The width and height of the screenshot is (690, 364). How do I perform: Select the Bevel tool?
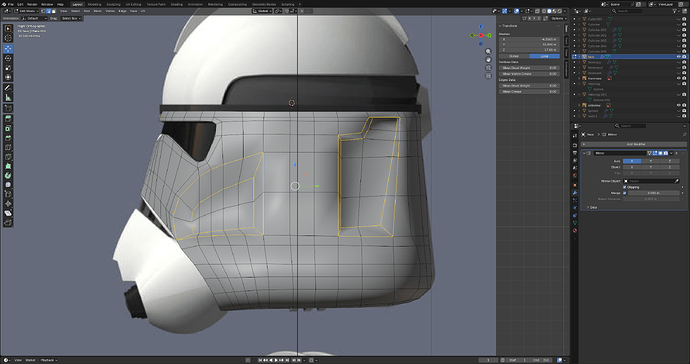(x=8, y=138)
